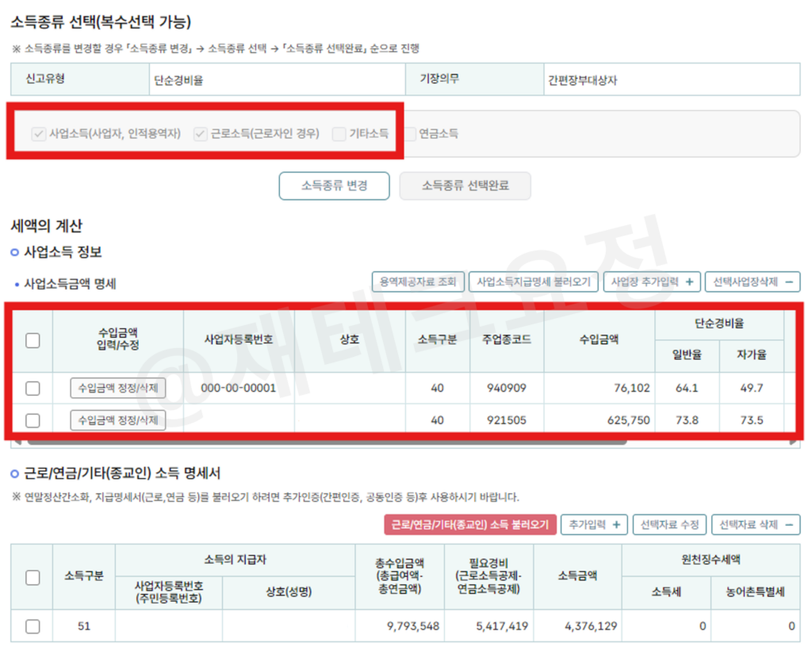Click 수입금액 정정/삭제 for 625,750 row
This screenshot has width=812, height=647.
pyautogui.click(x=118, y=420)
